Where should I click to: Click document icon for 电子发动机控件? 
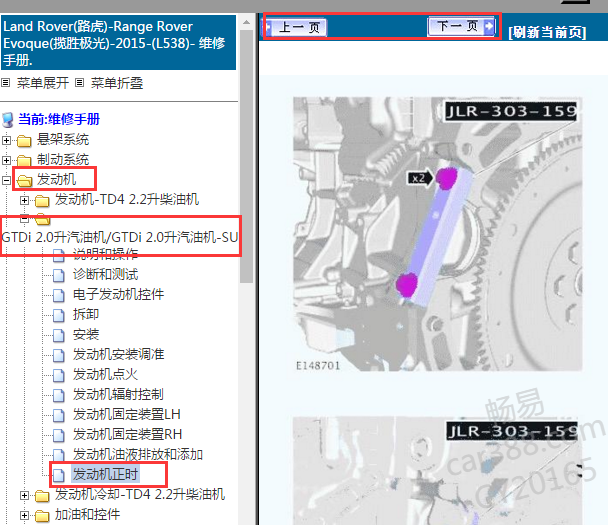tap(59, 295)
